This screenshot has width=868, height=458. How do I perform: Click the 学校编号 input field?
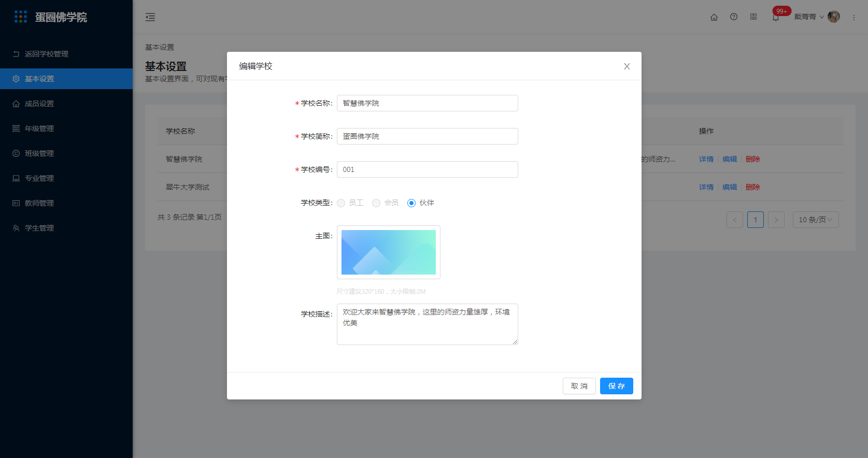[x=428, y=169]
